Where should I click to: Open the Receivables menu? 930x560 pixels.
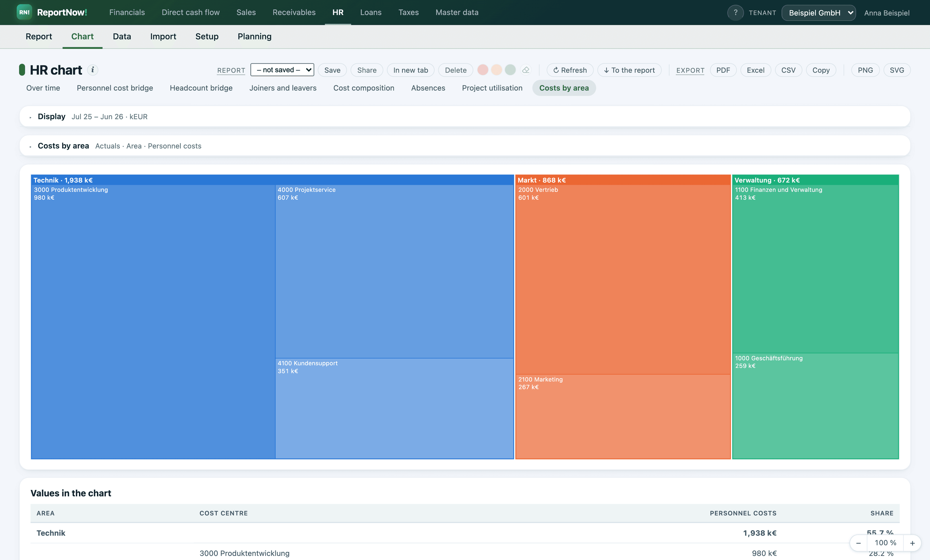[294, 12]
